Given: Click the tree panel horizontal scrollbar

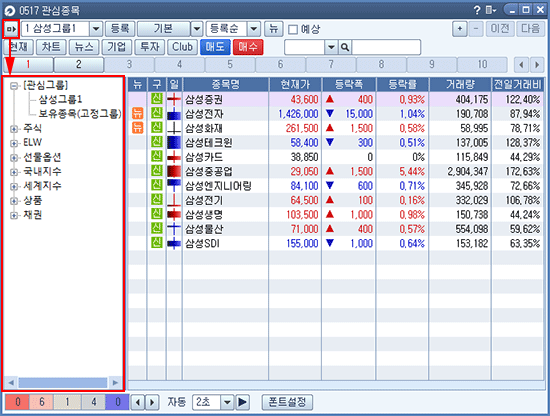Looking at the screenshot, I should (63, 383).
